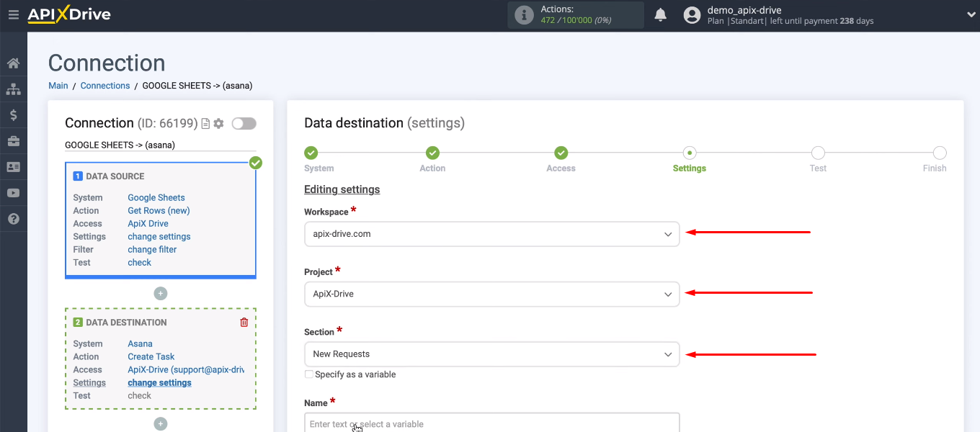Toggle the connection on/off switch
The image size is (980, 432).
coord(244,124)
